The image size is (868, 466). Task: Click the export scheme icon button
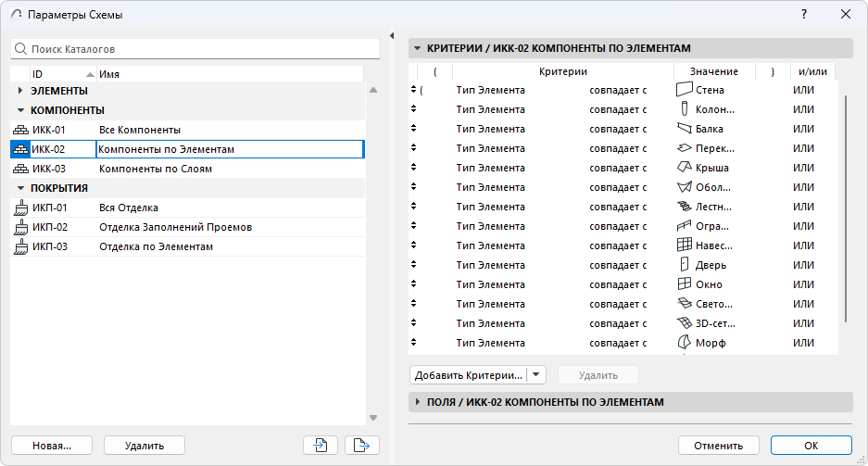click(x=362, y=446)
